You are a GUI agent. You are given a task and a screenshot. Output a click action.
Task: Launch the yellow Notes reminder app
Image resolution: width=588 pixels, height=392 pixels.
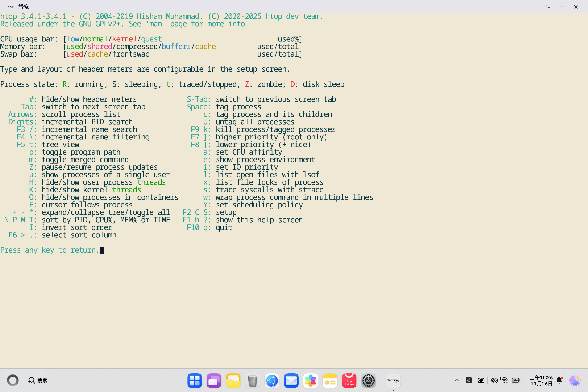tap(330, 381)
